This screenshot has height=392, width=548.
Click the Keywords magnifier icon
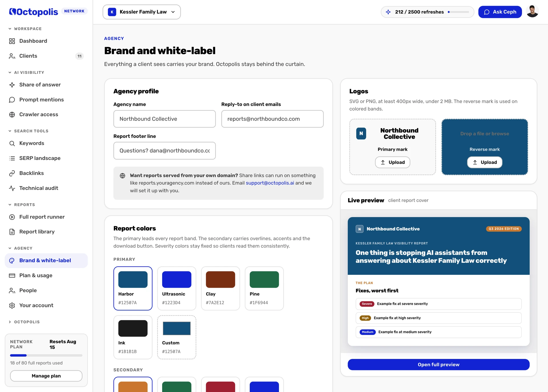(12, 143)
